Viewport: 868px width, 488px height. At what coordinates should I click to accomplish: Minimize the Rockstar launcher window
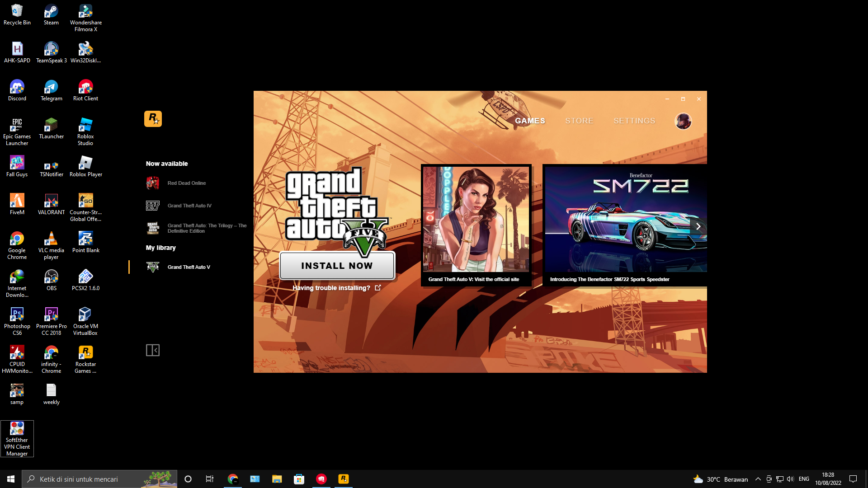(667, 99)
